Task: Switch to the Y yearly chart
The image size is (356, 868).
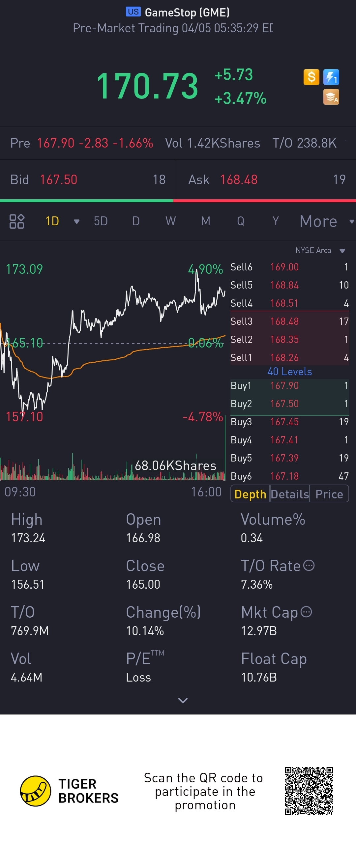Action: (276, 221)
